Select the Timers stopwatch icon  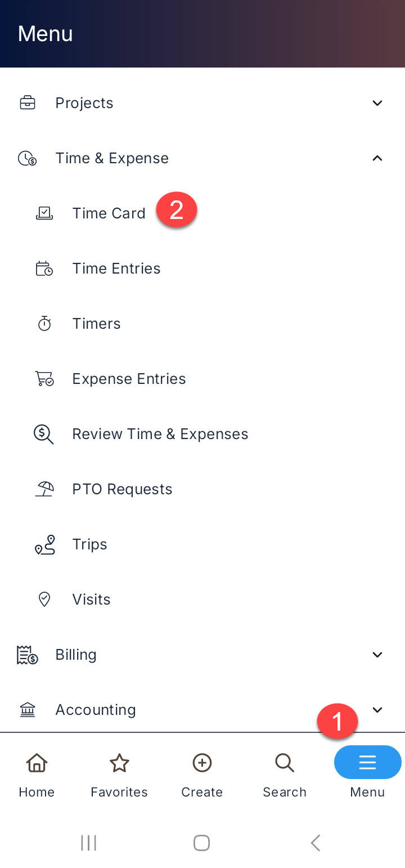44,324
